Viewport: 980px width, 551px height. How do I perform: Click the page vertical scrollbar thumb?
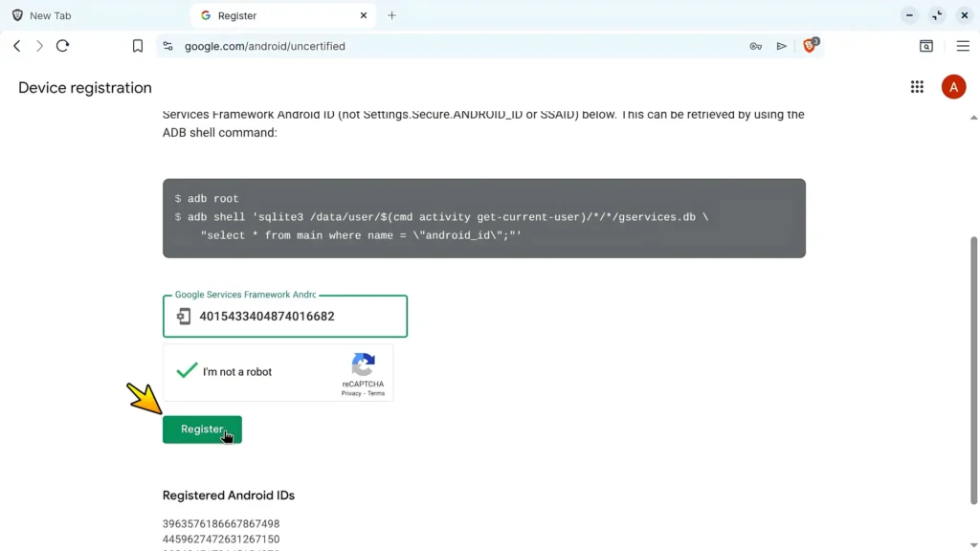point(973,370)
